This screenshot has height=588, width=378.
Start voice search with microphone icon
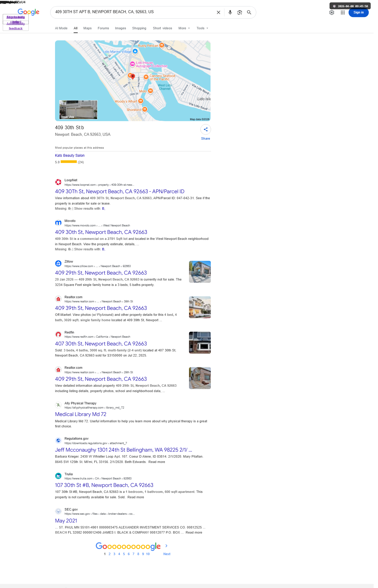click(x=230, y=13)
